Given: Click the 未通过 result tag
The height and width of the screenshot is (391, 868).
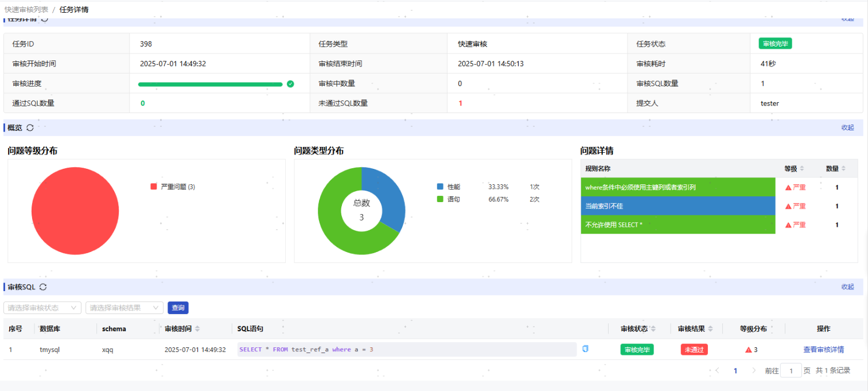Looking at the screenshot, I should [x=694, y=350].
